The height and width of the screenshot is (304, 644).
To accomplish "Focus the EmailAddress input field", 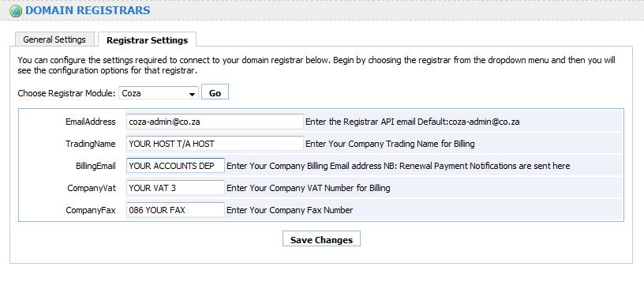I will click(x=215, y=122).
